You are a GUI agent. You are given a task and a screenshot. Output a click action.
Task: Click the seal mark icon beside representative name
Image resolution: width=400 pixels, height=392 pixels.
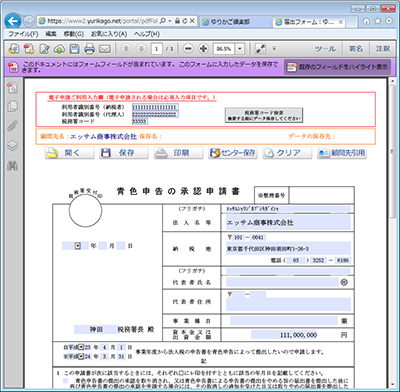pyautogui.click(x=344, y=282)
